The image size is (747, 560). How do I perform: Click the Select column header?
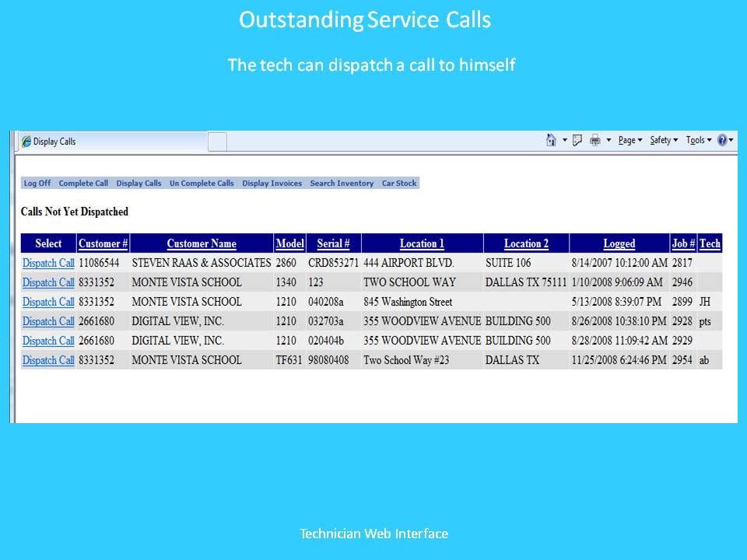pos(48,243)
